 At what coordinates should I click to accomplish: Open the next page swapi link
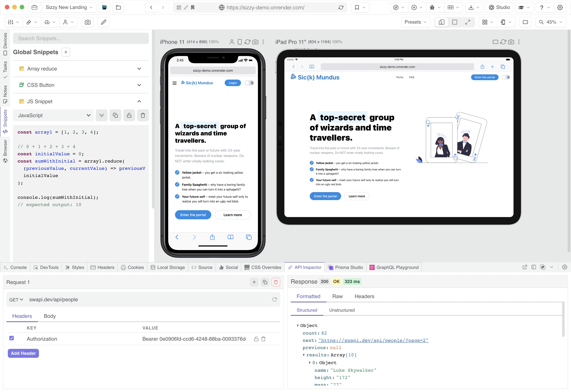pyautogui.click(x=373, y=340)
